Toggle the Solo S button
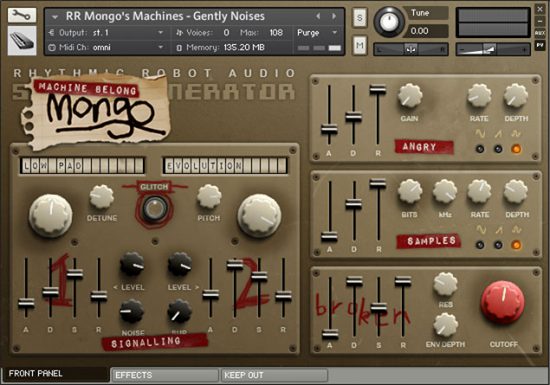This screenshot has height=385, width=550. click(x=360, y=18)
